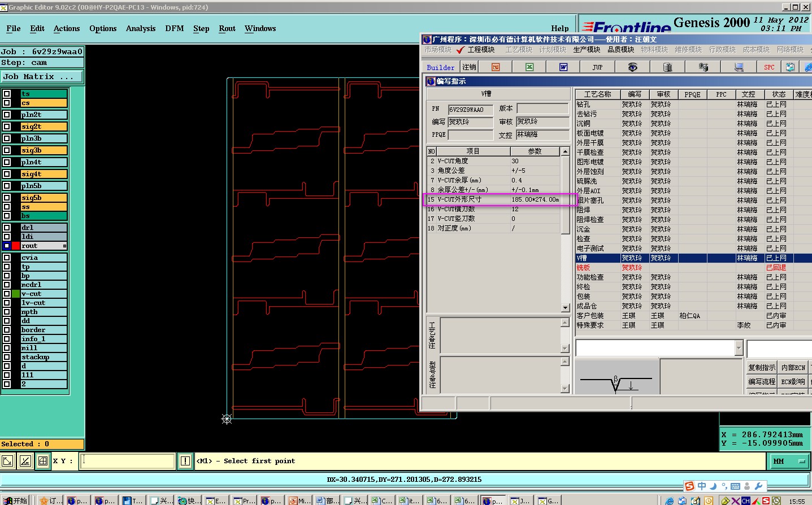The height and width of the screenshot is (505, 812).
Task: Click the red color swatch of rout layer
Action: (x=16, y=246)
